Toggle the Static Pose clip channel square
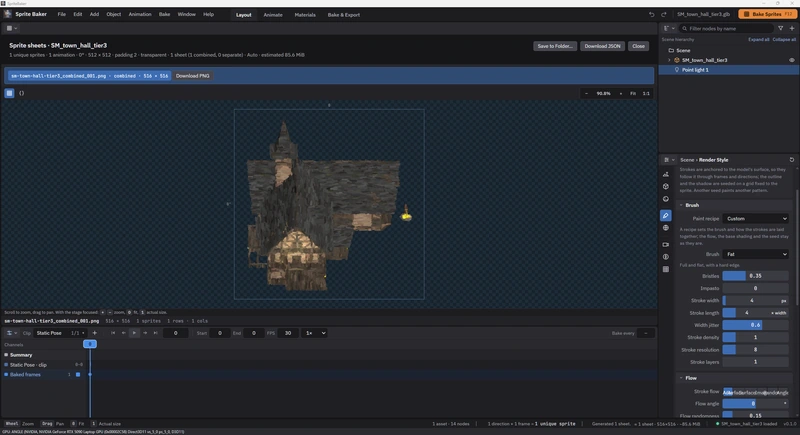The width and height of the screenshot is (800, 435). point(6,365)
